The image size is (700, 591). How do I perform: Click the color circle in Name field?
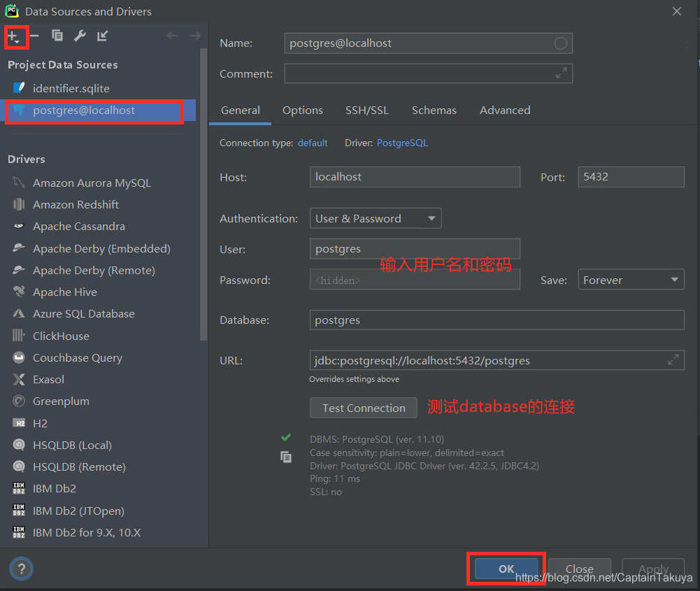(x=561, y=43)
